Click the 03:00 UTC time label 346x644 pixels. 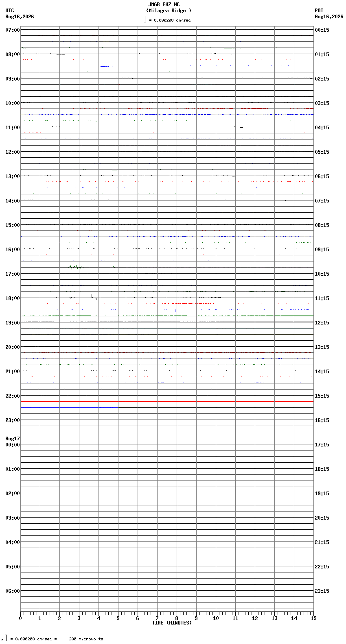pos(13,518)
